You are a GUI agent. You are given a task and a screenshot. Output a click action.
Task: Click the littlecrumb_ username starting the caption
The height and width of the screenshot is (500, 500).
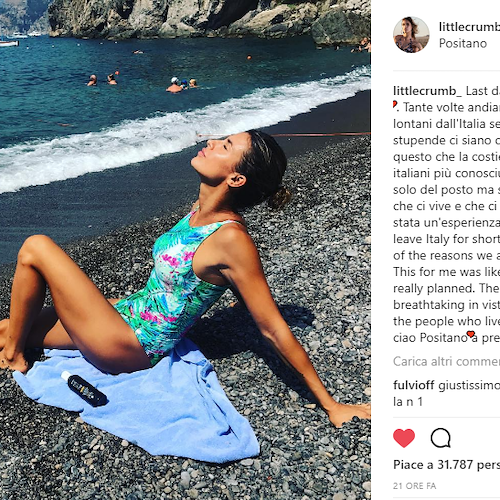point(428,91)
